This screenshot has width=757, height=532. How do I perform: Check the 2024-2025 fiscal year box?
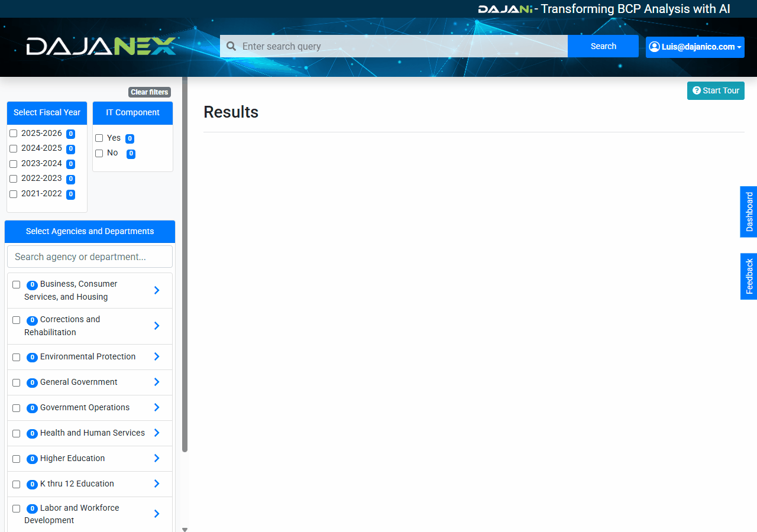coord(14,148)
